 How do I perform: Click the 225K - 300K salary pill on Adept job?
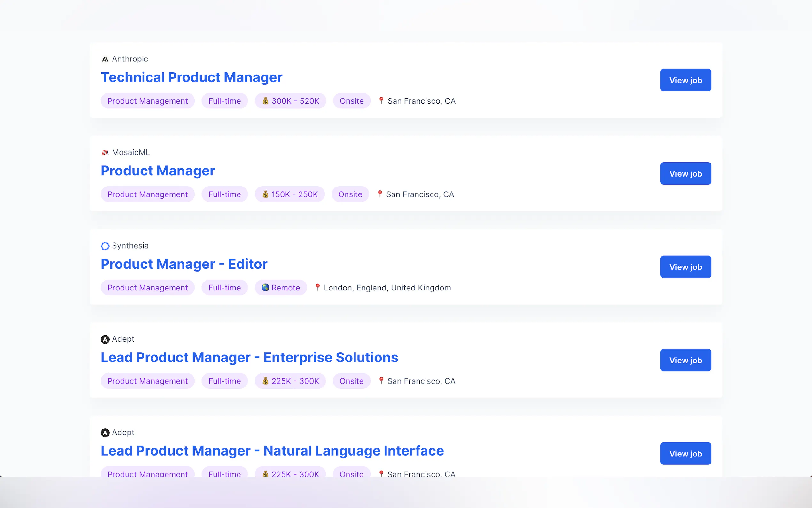(290, 381)
